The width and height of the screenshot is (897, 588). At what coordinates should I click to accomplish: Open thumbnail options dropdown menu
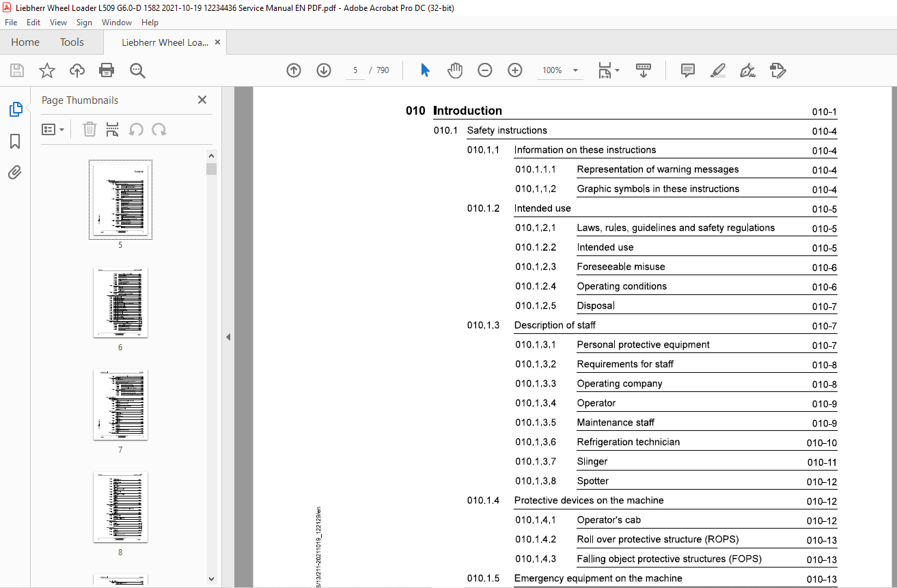pos(53,129)
